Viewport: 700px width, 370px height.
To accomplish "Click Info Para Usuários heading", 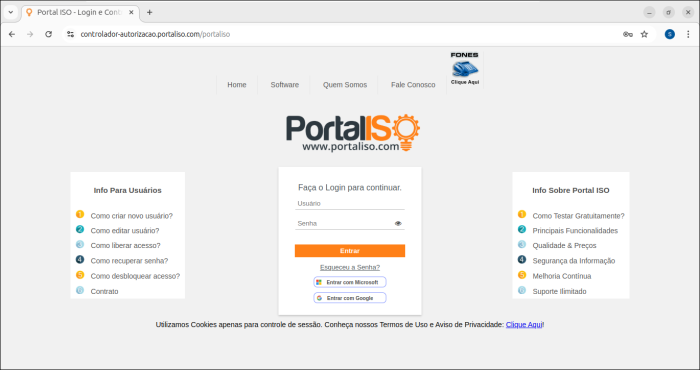I will (128, 191).
